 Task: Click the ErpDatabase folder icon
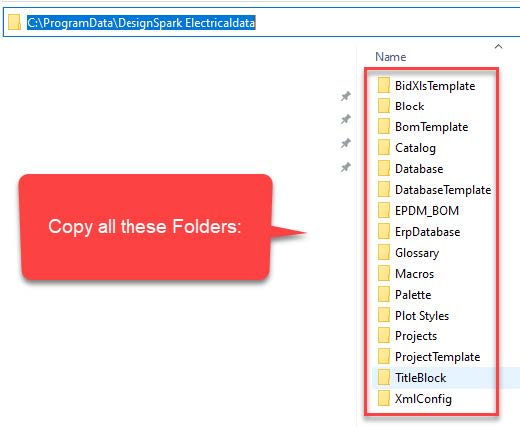point(384,231)
